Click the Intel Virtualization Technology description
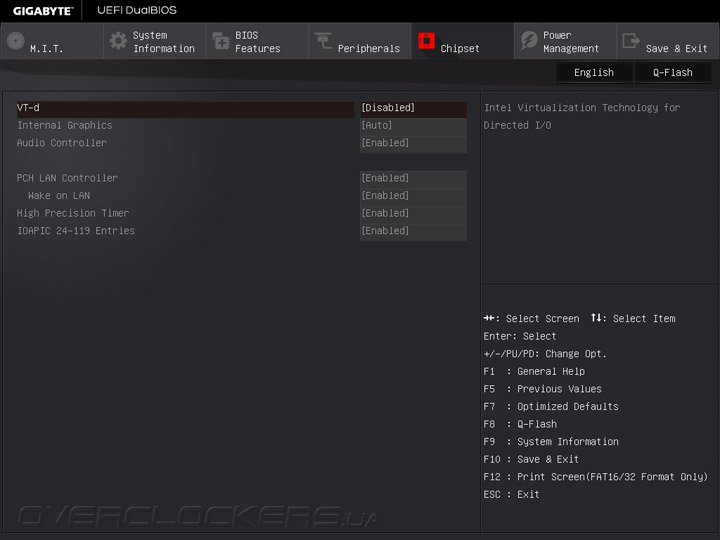720x540 pixels. click(x=582, y=116)
